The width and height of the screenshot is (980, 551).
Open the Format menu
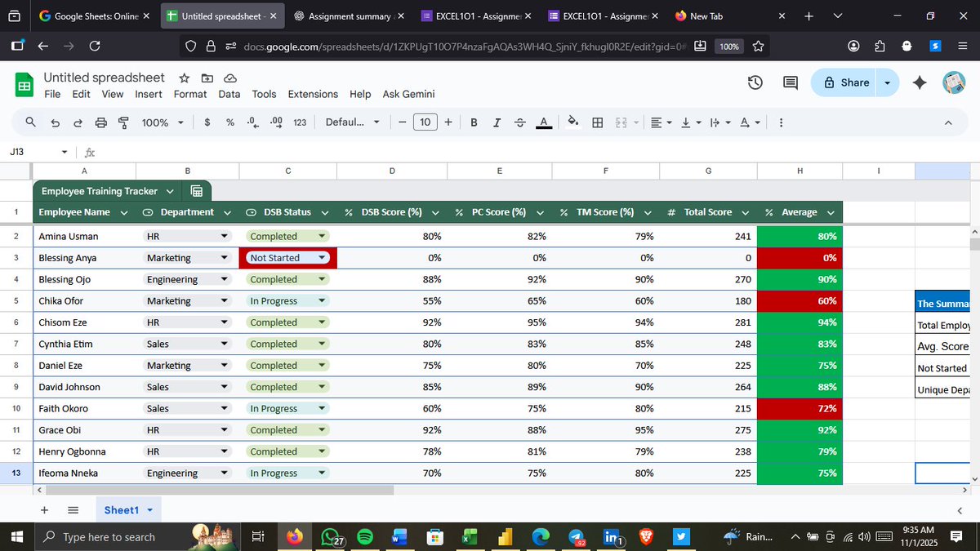[189, 94]
